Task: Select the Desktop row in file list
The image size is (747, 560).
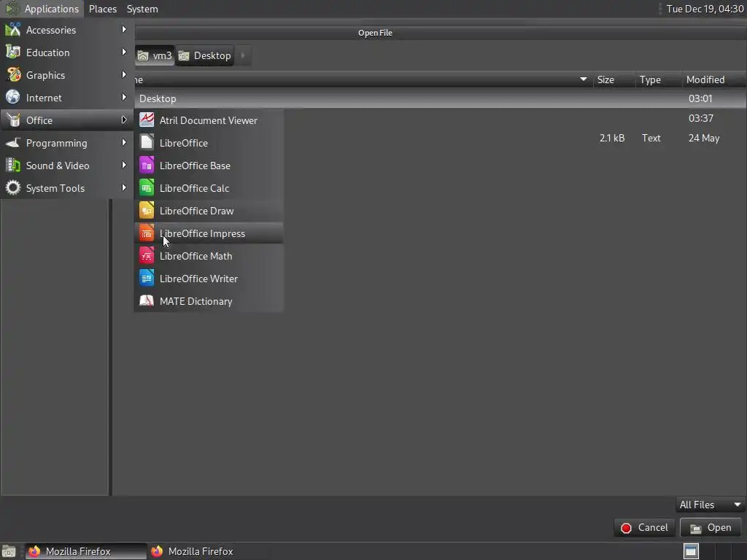Action: pos(441,98)
